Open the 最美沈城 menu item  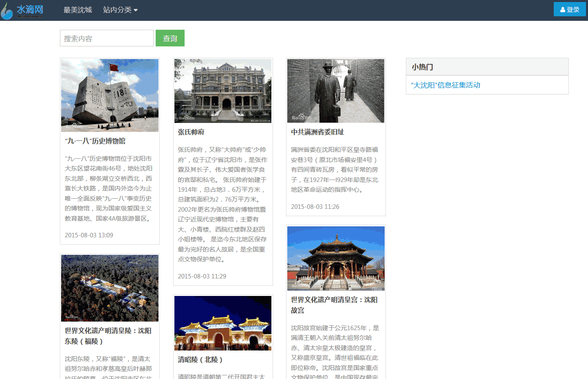77,10
